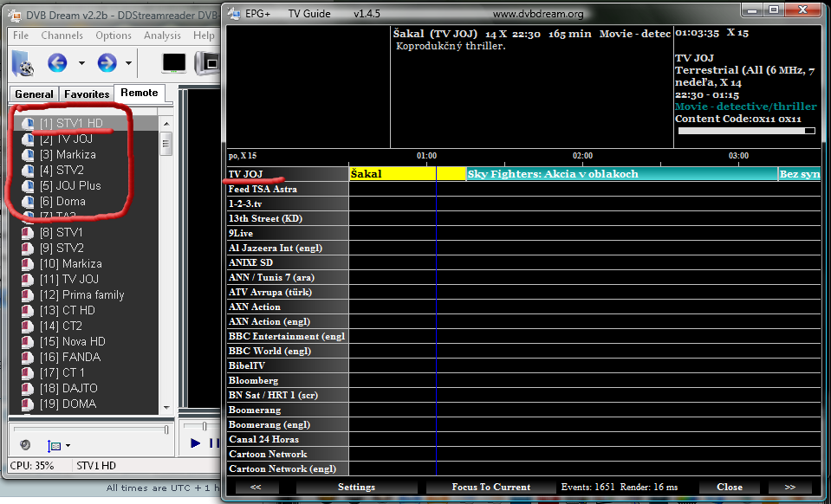Open the Analysis menu

coord(162,36)
